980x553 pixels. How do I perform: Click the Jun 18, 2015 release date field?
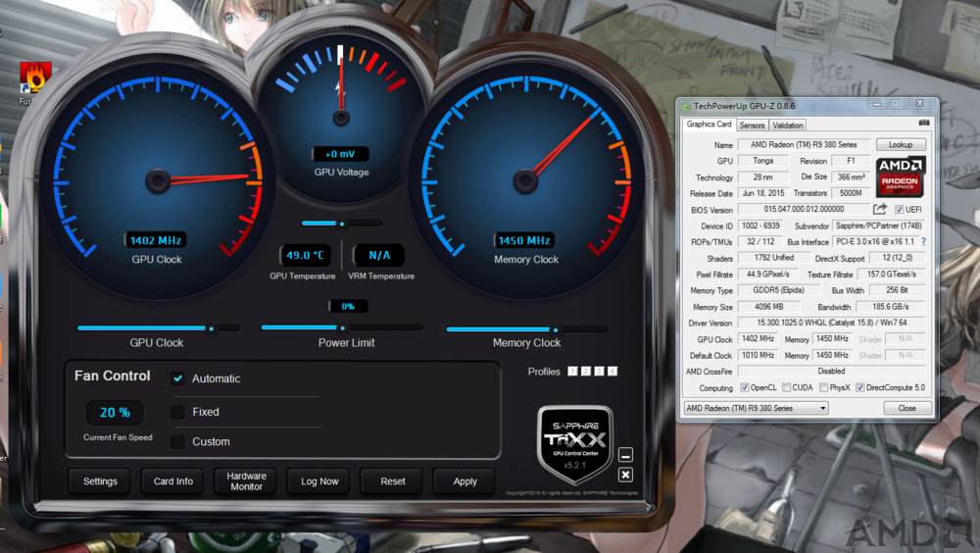(x=763, y=193)
